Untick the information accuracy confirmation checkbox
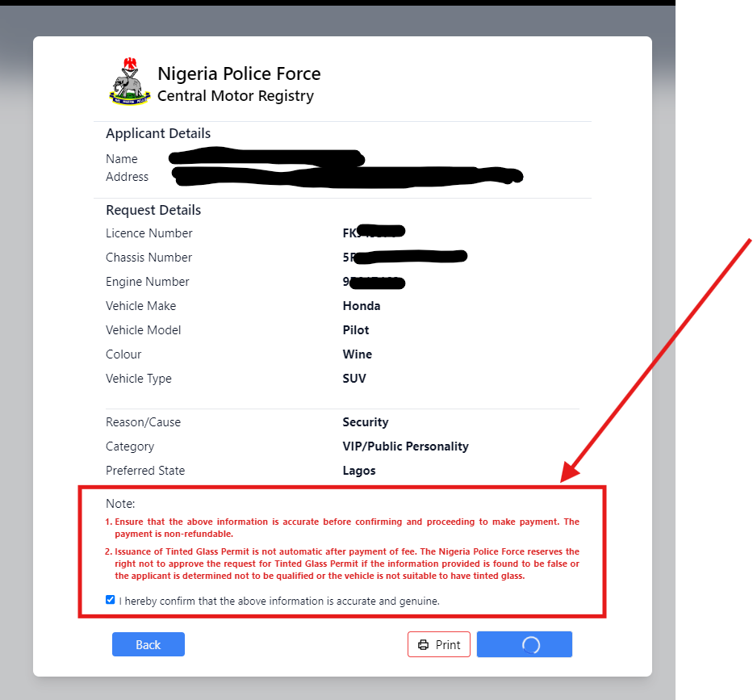The width and height of the screenshot is (753, 700). (x=111, y=600)
